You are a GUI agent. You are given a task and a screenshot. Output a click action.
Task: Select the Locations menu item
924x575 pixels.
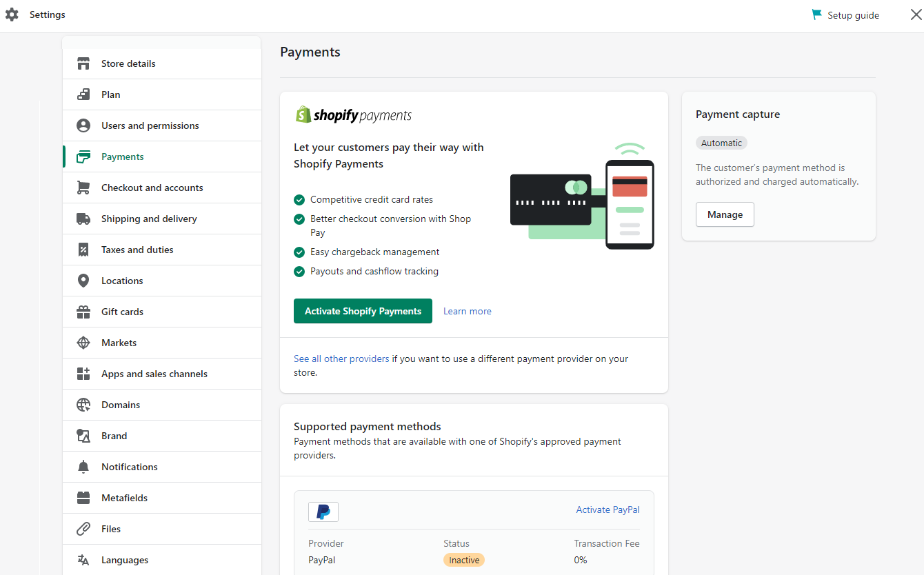coord(162,281)
